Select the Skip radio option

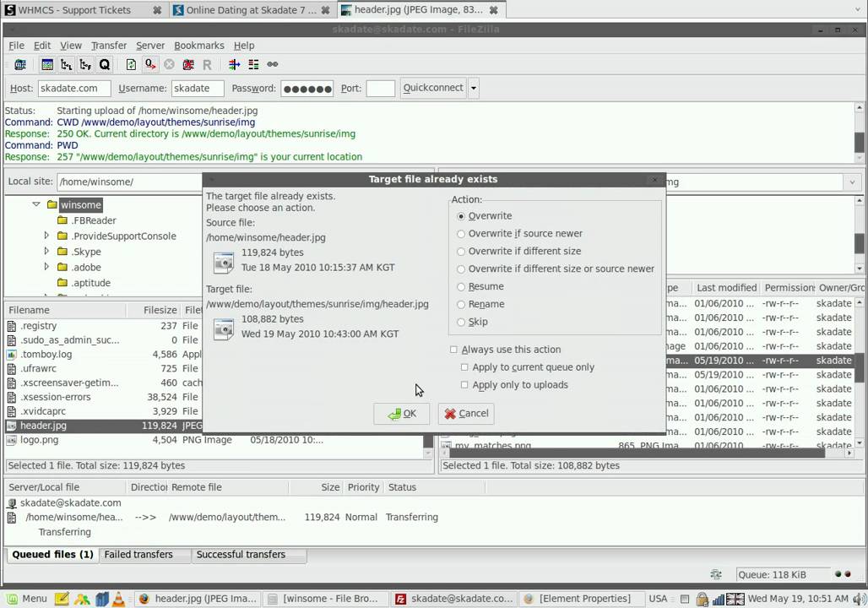pyautogui.click(x=460, y=323)
